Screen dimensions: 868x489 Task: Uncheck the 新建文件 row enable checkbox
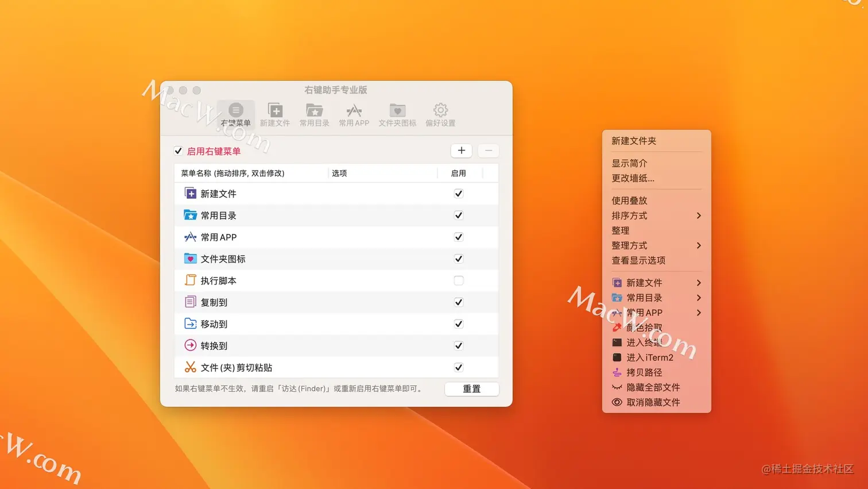[x=458, y=194]
